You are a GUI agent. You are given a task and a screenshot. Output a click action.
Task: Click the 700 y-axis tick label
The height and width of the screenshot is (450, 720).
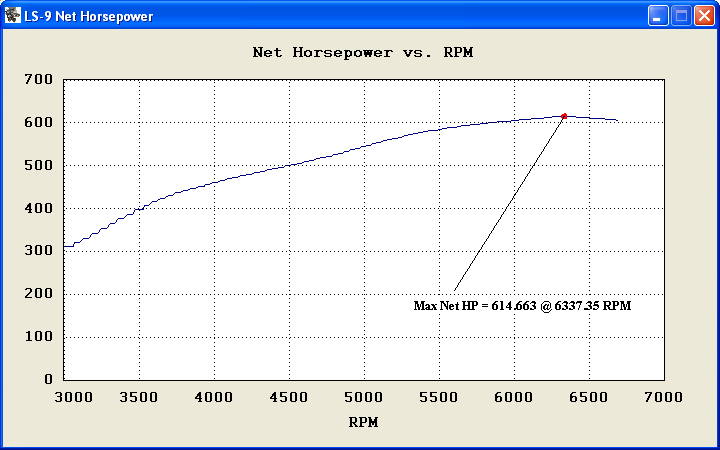point(39,79)
